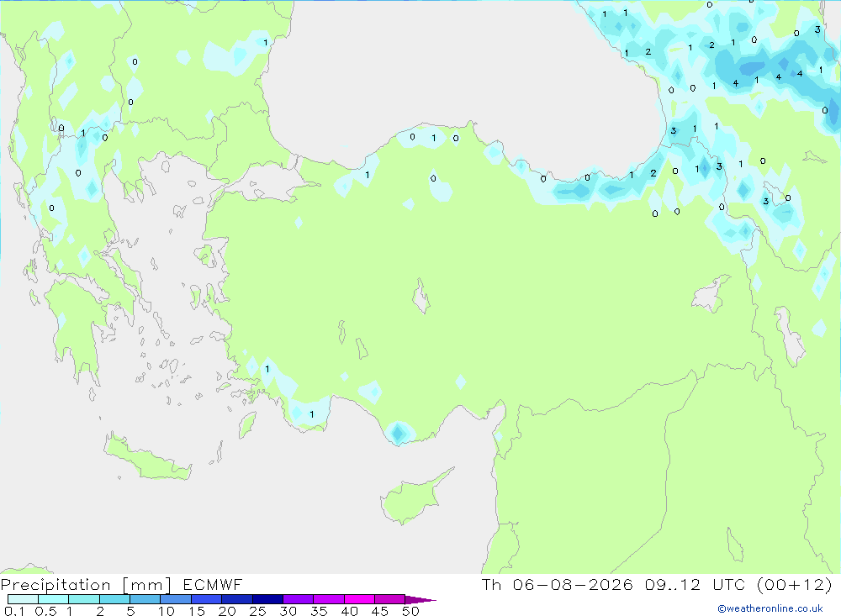Click the 'Th 06-08-2026' date text
The image size is (841, 616).
point(558,584)
